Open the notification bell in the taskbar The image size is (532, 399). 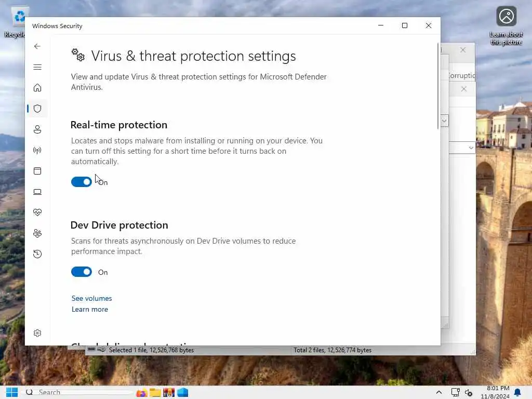(x=517, y=393)
